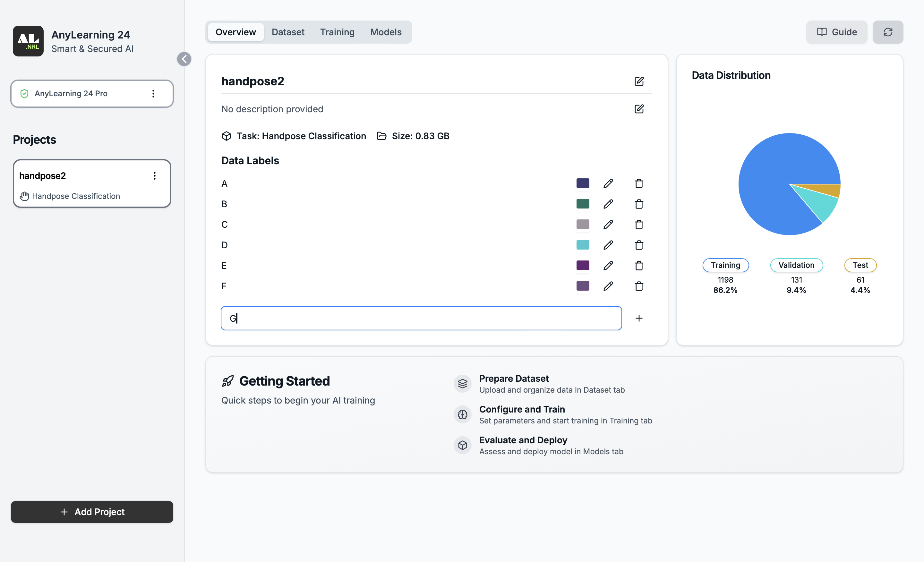The width and height of the screenshot is (924, 562).
Task: Click the edit icon next to project title handpose2
Action: [639, 81]
